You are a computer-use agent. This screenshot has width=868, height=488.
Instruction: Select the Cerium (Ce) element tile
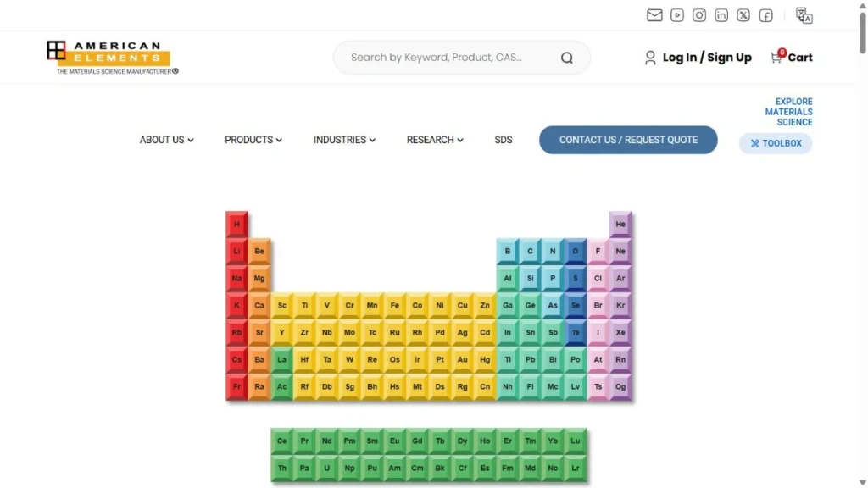coord(281,441)
